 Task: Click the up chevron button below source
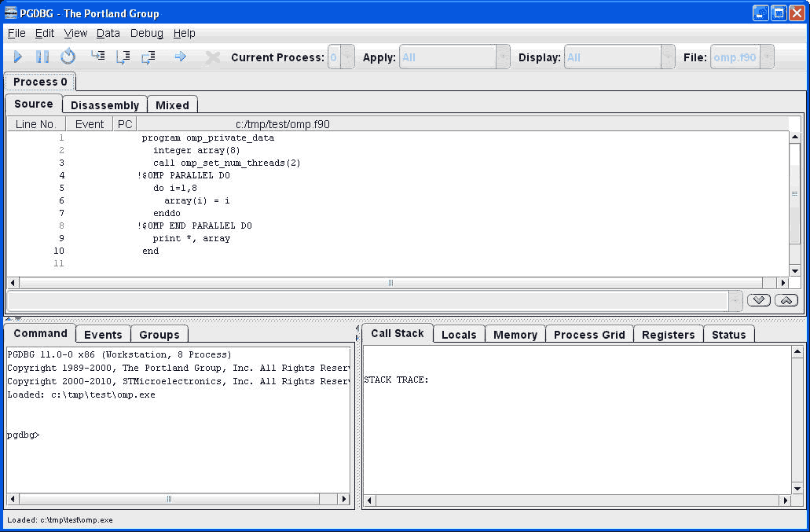pyautogui.click(x=786, y=301)
